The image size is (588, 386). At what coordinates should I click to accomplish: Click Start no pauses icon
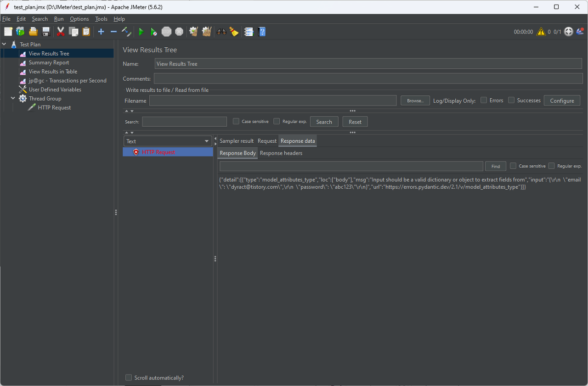(x=154, y=32)
